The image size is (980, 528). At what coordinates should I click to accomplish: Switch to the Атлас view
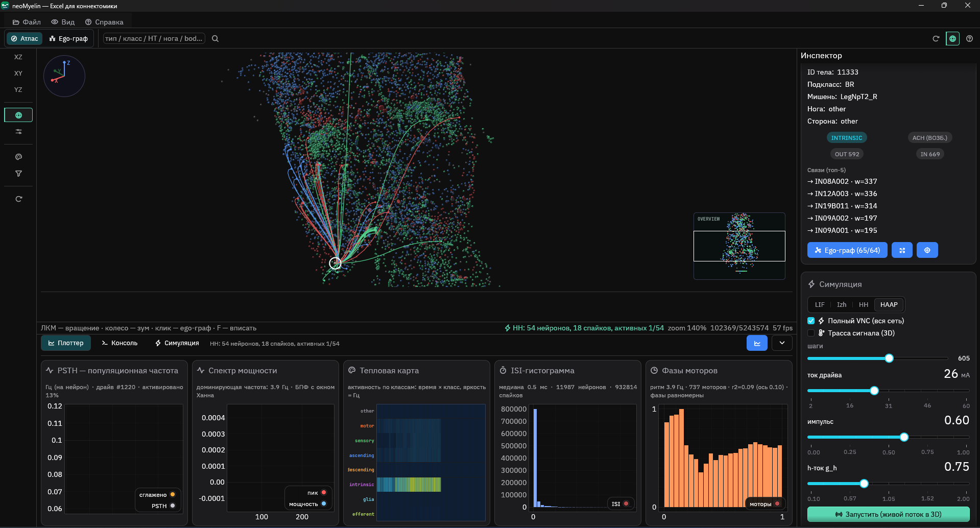25,38
